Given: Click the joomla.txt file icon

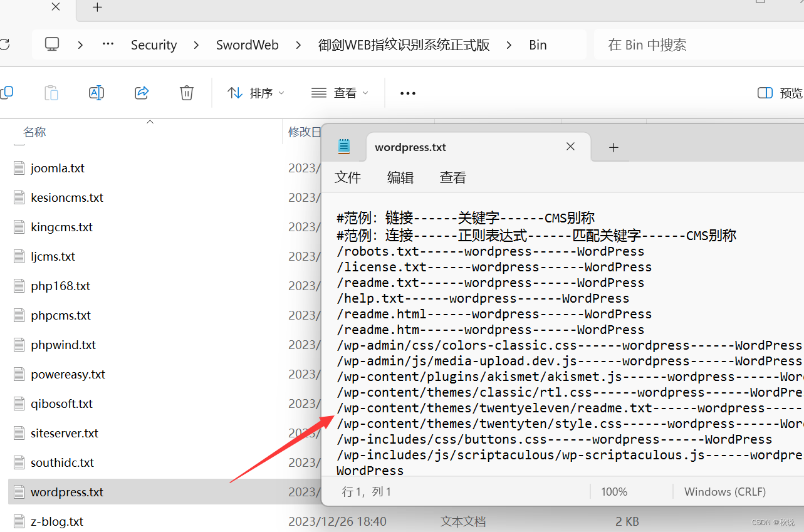Looking at the screenshot, I should coord(19,168).
